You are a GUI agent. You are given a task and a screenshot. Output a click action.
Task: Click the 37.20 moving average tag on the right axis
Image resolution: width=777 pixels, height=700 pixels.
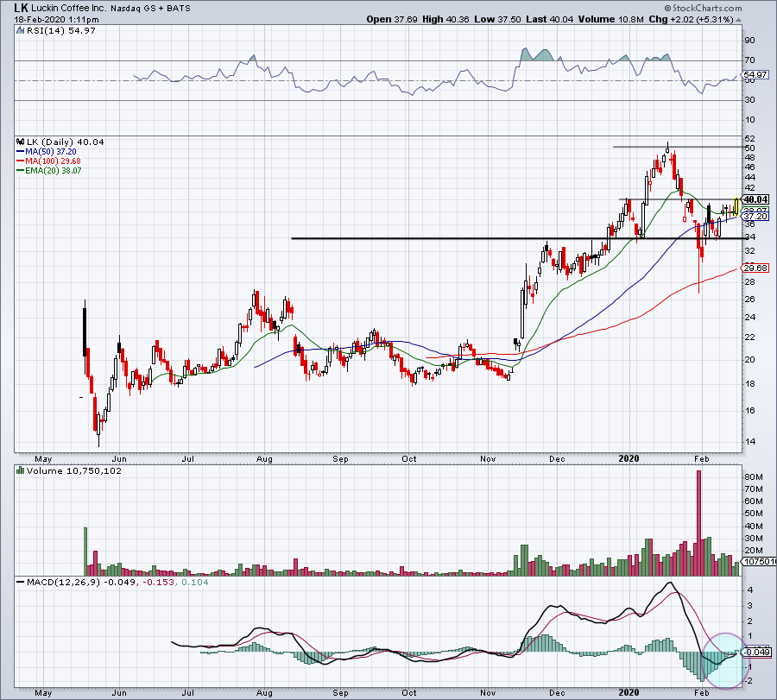[755, 217]
